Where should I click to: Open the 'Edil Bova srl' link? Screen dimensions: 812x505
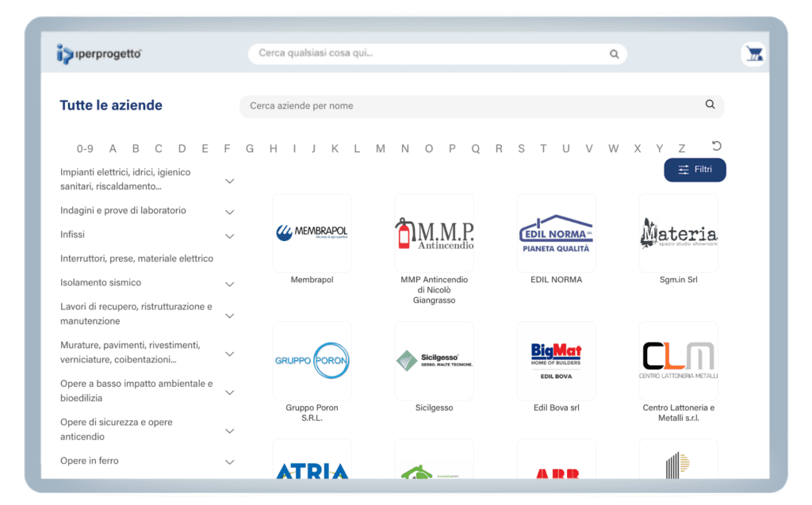(556, 407)
